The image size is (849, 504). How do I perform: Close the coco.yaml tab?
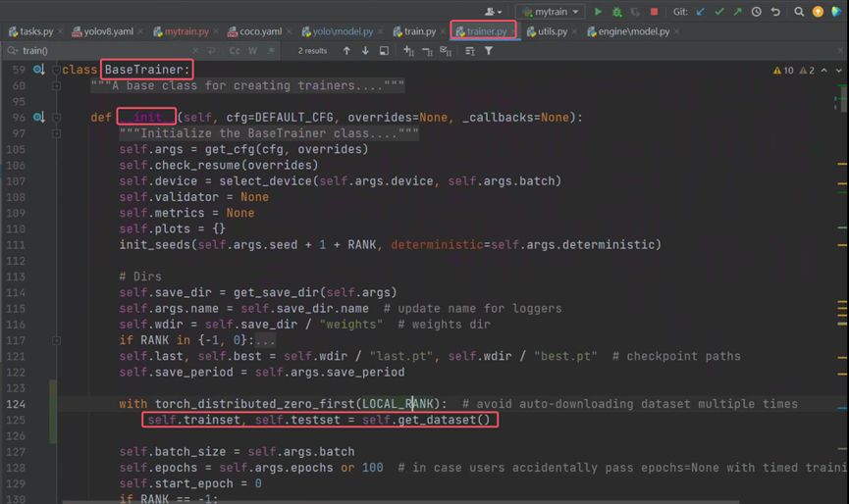(290, 31)
